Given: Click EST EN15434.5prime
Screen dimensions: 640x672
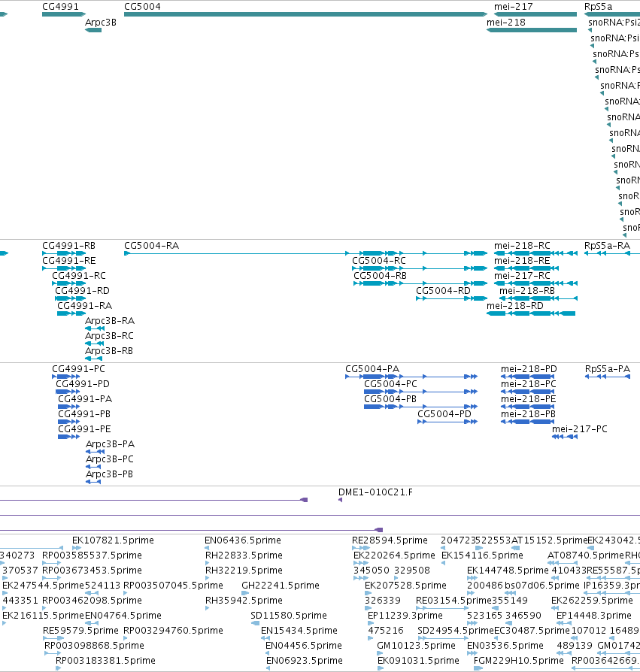Looking at the screenshot, I should 299,631.
